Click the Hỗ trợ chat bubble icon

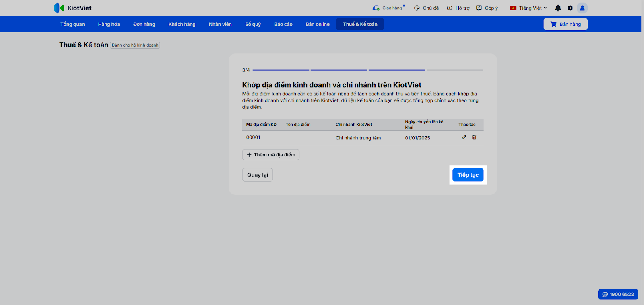point(450,8)
